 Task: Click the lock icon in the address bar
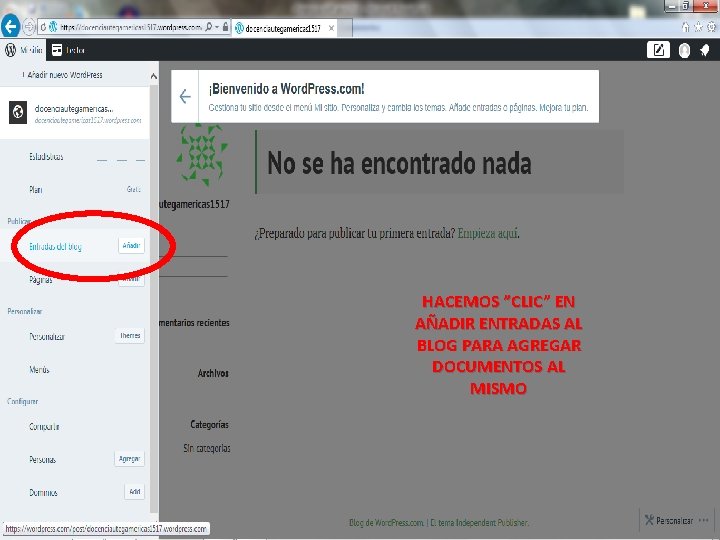tap(225, 27)
